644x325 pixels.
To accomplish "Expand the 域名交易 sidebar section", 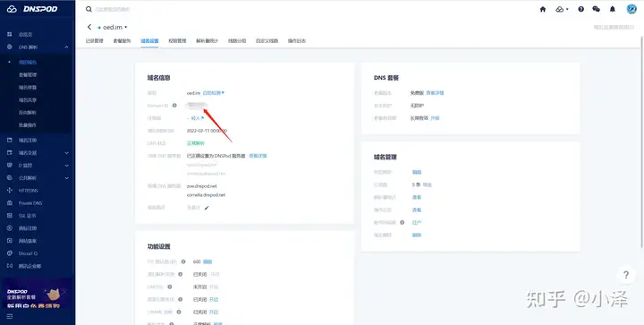I will click(66, 153).
